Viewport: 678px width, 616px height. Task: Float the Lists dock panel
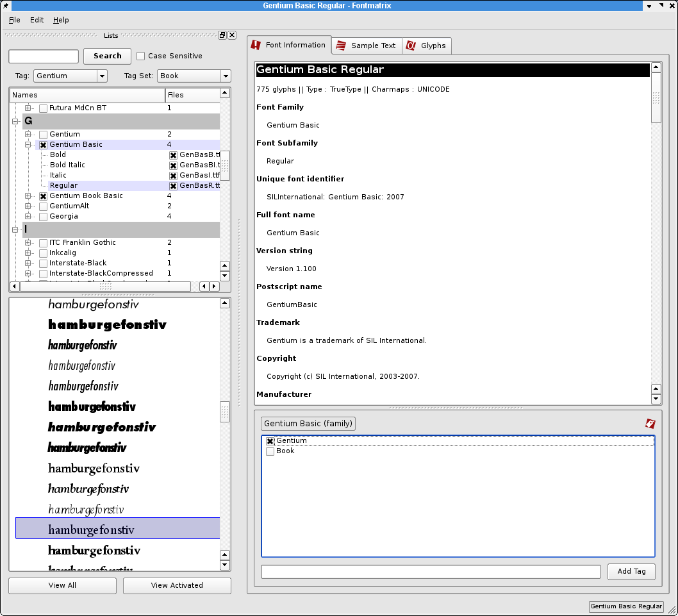(222, 35)
